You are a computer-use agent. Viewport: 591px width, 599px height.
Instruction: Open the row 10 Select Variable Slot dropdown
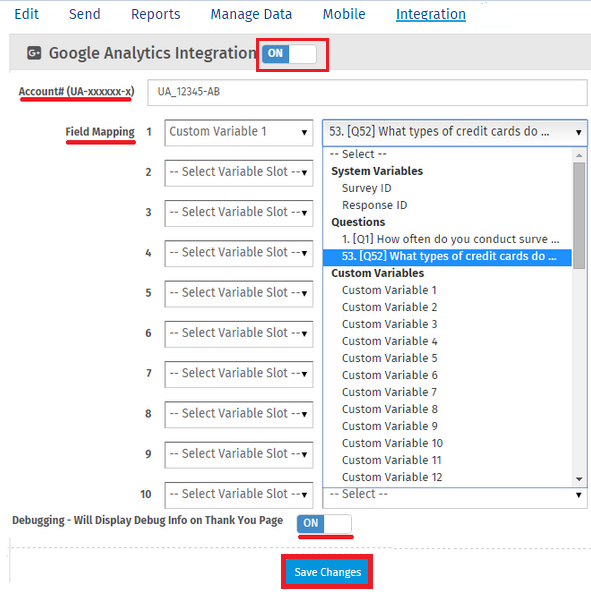239,495
